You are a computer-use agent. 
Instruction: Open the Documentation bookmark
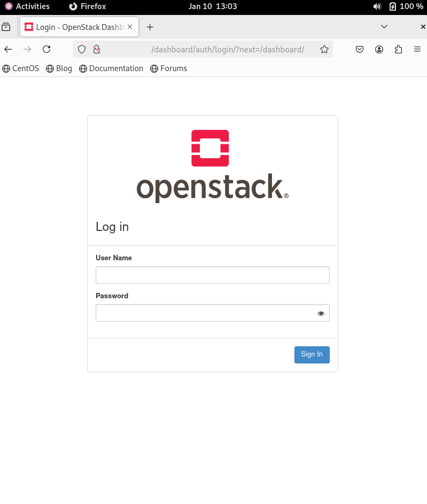(x=111, y=68)
